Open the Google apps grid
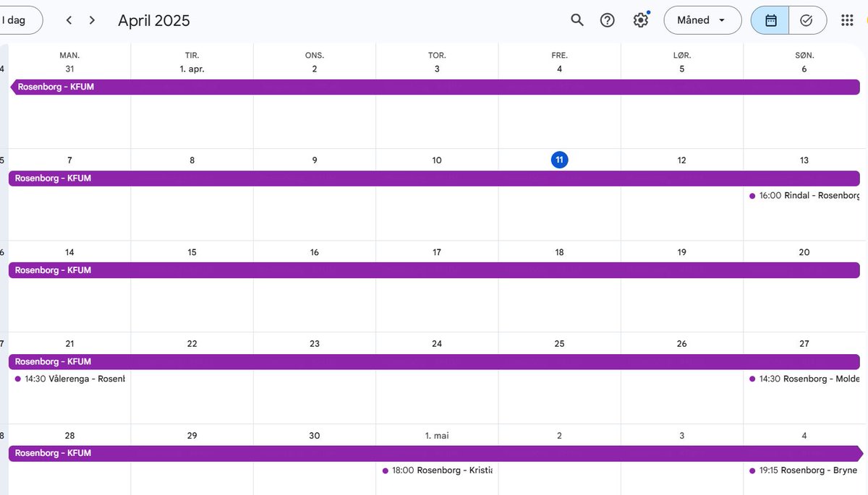 click(847, 20)
